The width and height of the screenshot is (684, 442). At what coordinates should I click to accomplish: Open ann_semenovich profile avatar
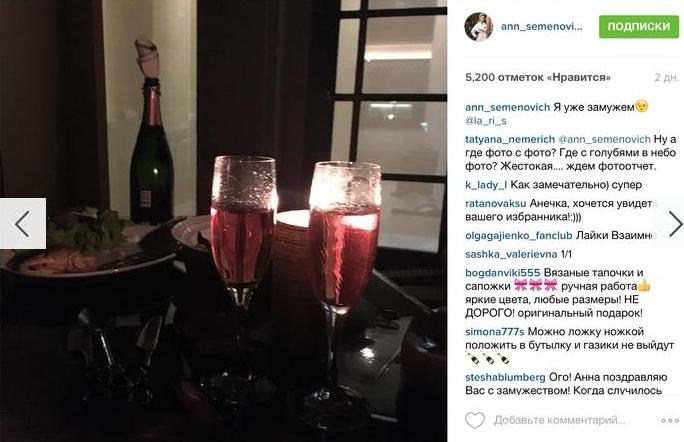click(x=479, y=26)
